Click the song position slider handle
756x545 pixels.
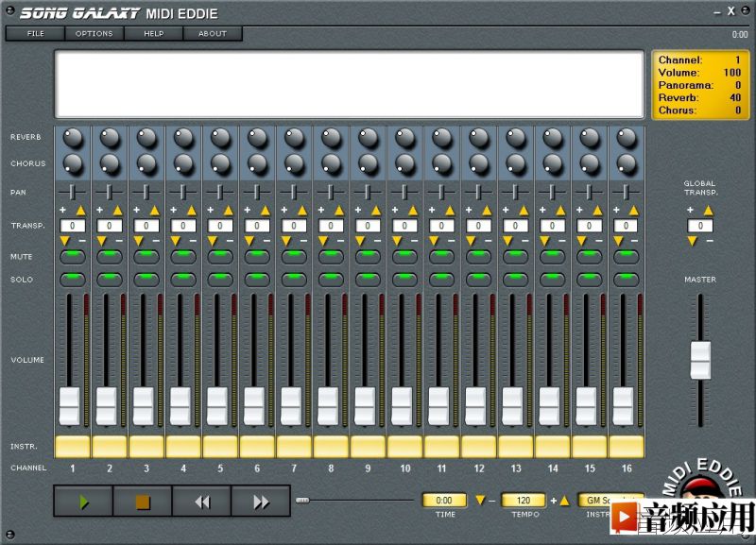click(302, 501)
